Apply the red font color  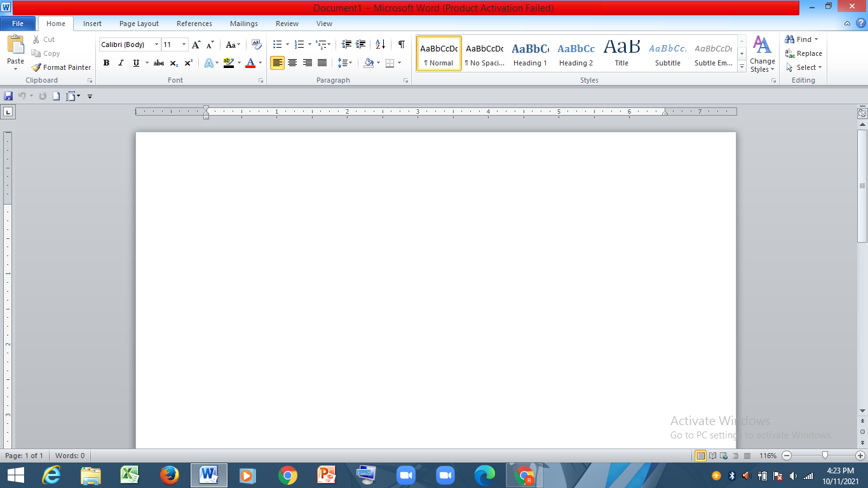[250, 63]
